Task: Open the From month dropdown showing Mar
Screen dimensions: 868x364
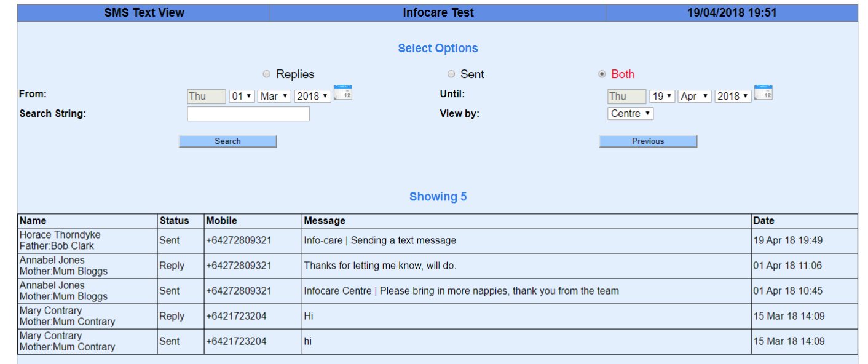Action: click(x=274, y=97)
